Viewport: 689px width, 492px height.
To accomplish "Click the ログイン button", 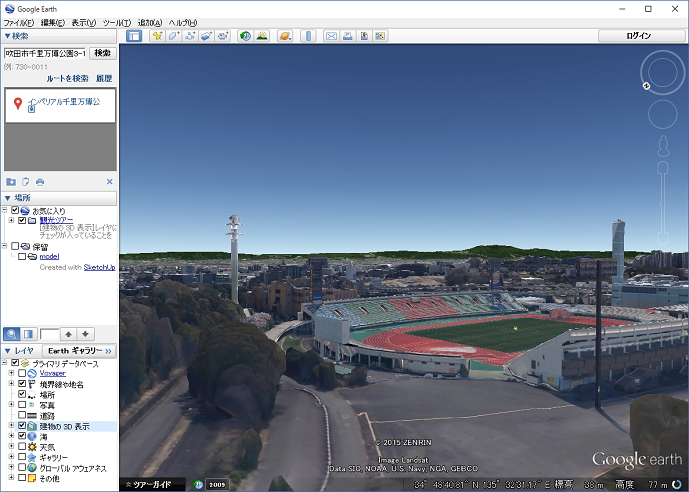I will click(x=639, y=36).
